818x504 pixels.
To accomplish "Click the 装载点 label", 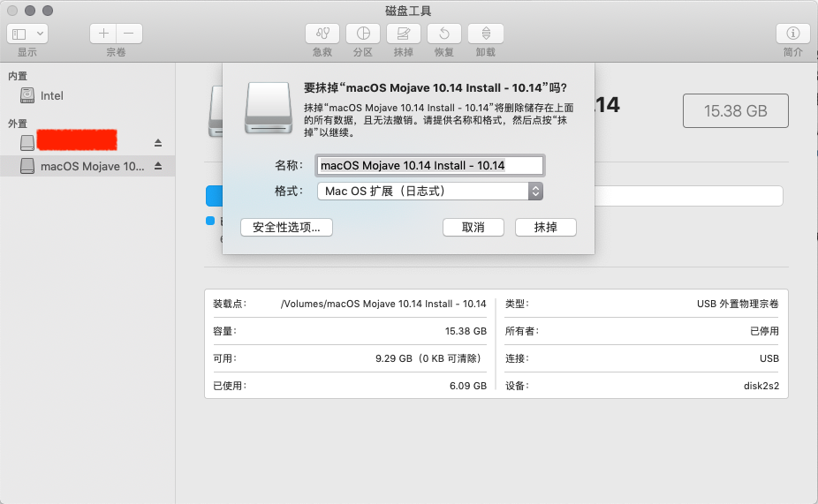I will coord(230,304).
